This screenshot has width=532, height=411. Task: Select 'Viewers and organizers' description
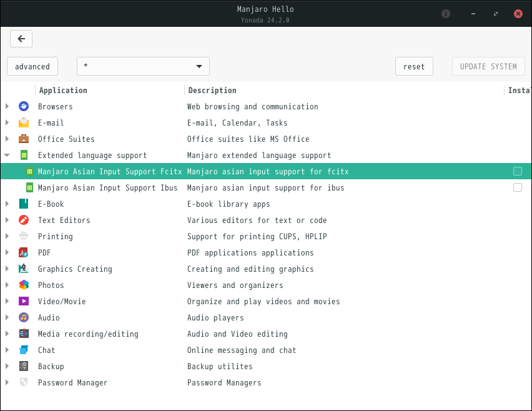tap(235, 285)
